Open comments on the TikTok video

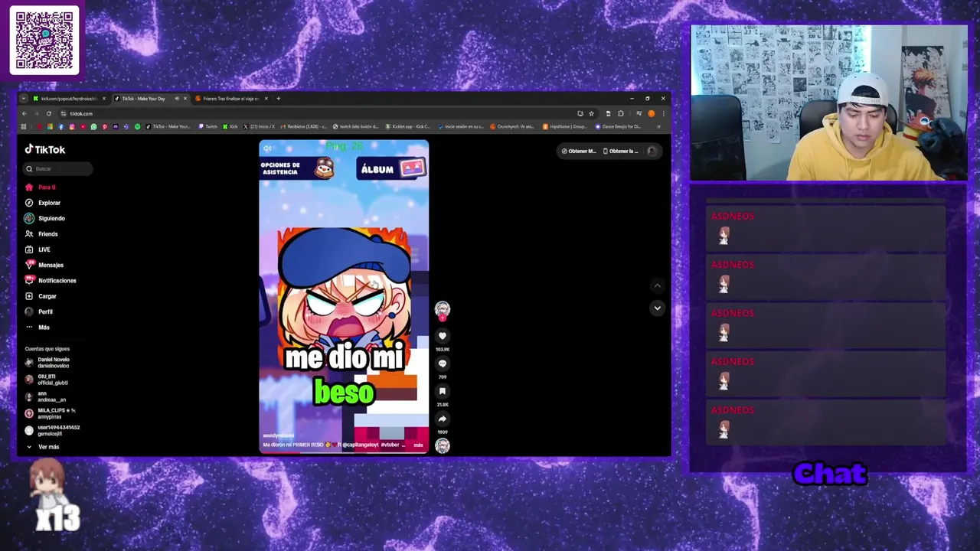(442, 364)
